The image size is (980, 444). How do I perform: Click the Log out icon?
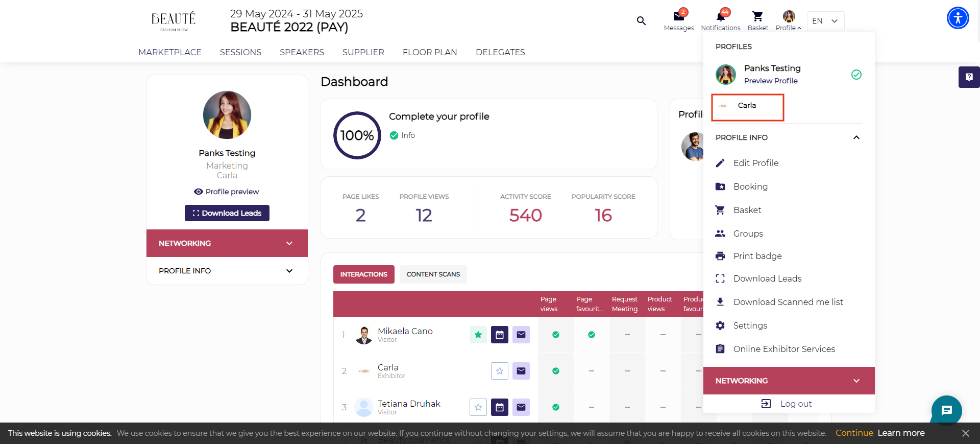pos(766,404)
